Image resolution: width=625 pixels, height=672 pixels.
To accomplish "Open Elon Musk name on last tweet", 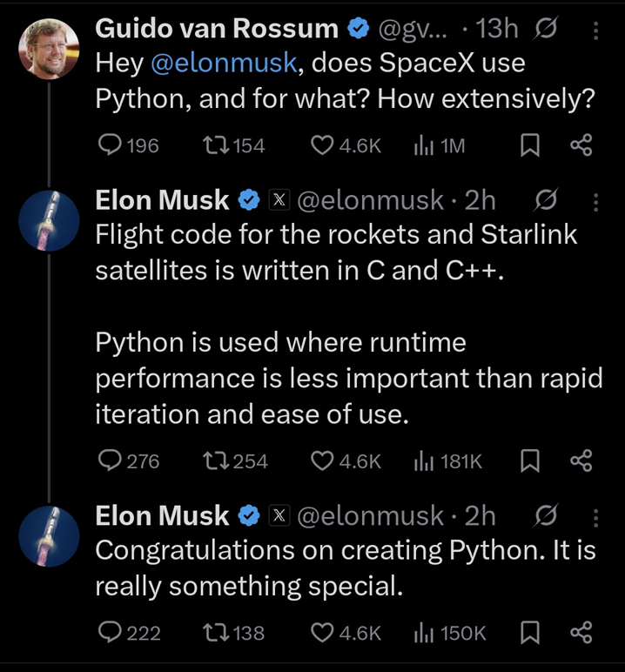I will [162, 515].
